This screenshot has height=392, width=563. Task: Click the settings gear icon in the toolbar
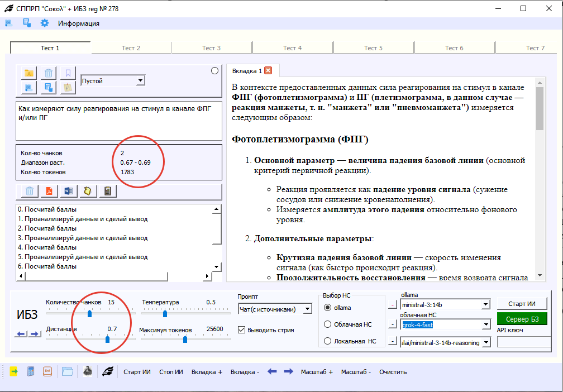[x=44, y=23]
